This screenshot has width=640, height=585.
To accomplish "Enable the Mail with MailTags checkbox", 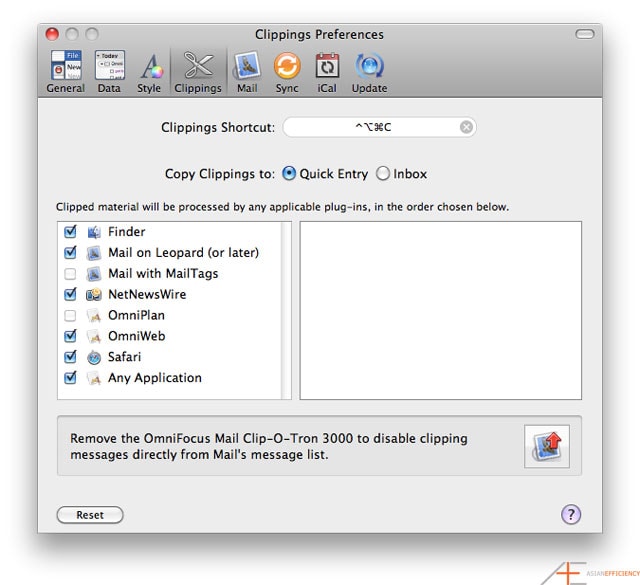I will [x=70, y=274].
